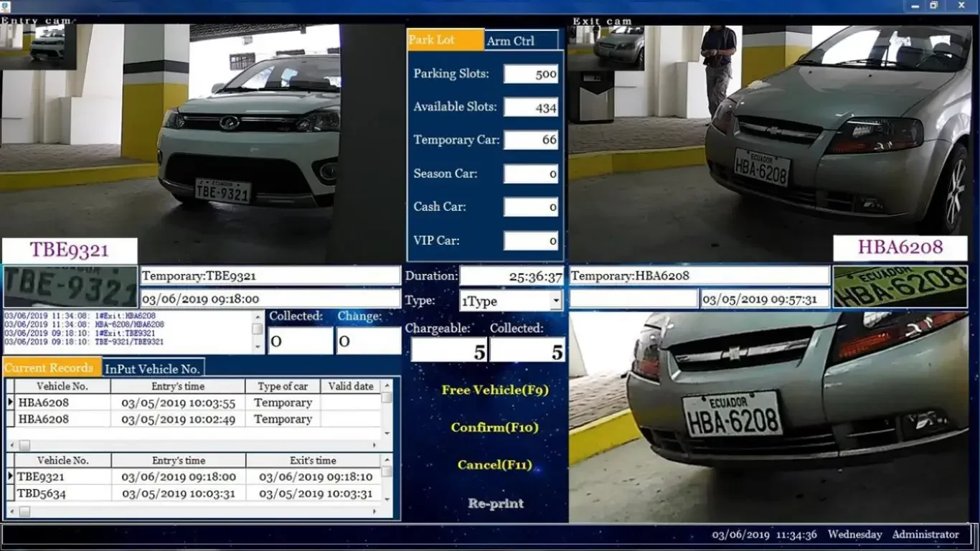Open the InPut Vehicle No. tab
This screenshot has height=551, width=980.
(x=152, y=369)
